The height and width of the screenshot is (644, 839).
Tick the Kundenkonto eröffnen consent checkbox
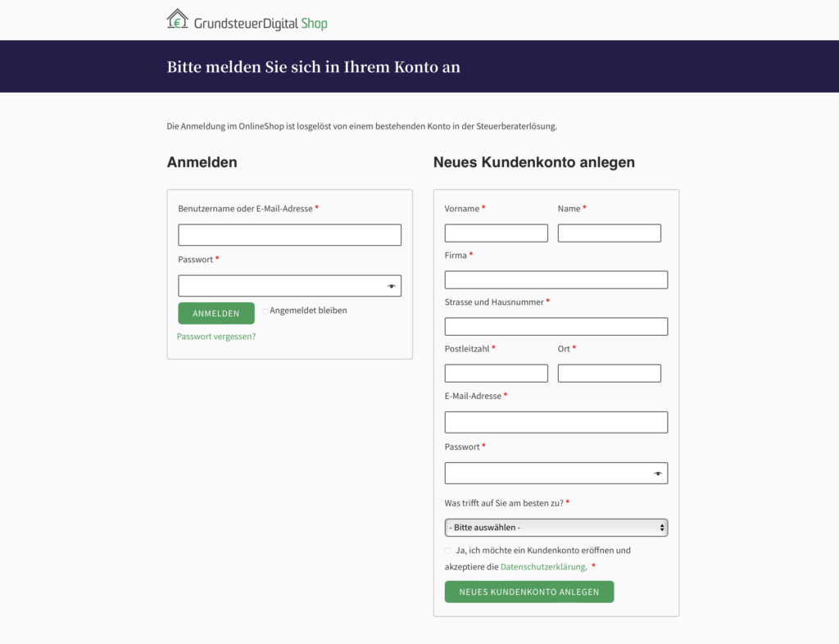[447, 551]
